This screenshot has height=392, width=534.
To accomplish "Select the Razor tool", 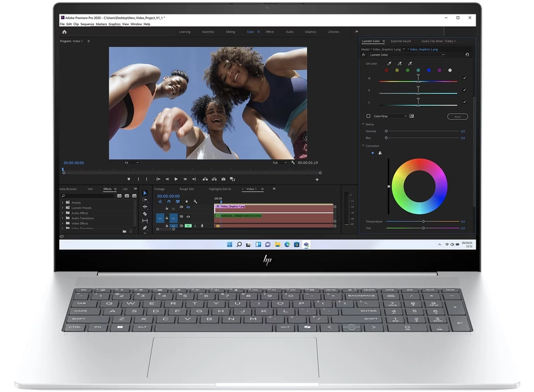I will click(145, 213).
